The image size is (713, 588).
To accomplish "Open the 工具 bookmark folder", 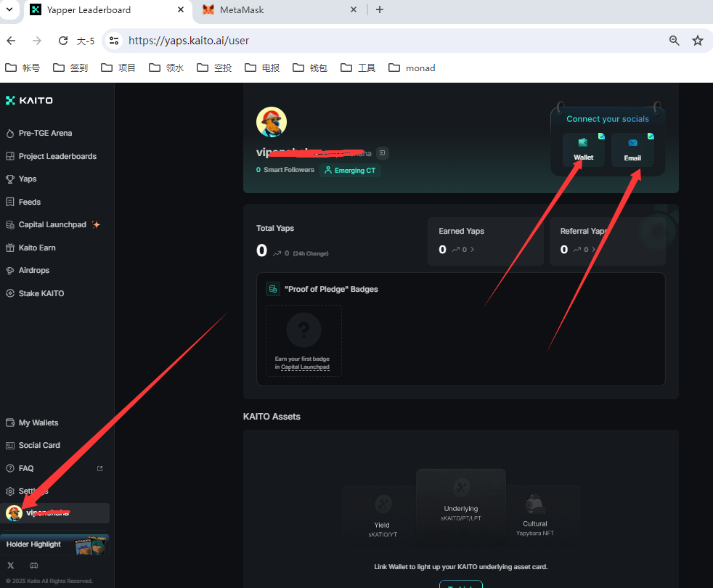I will (x=358, y=68).
